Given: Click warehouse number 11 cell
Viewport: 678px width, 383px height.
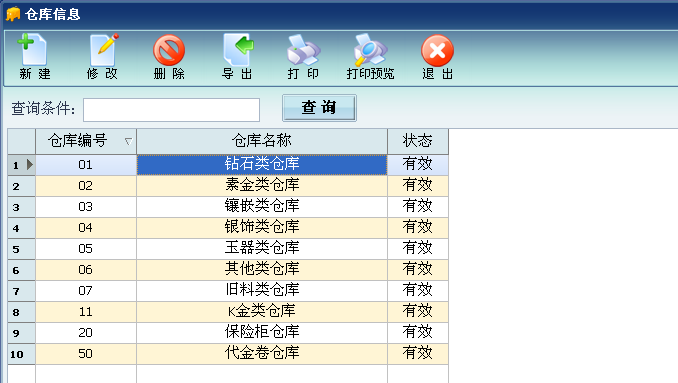Looking at the screenshot, I should [x=86, y=312].
